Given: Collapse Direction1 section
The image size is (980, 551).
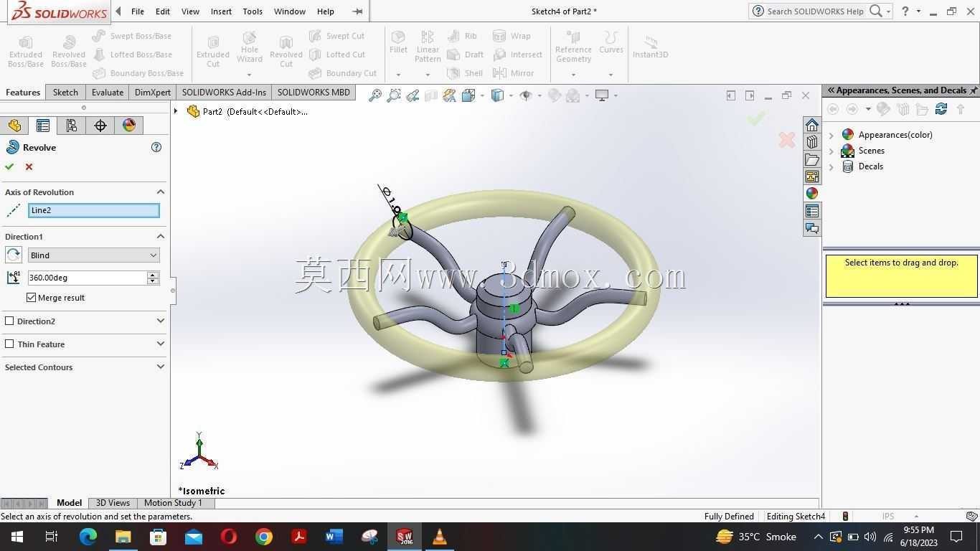Looking at the screenshot, I should pyautogui.click(x=161, y=237).
